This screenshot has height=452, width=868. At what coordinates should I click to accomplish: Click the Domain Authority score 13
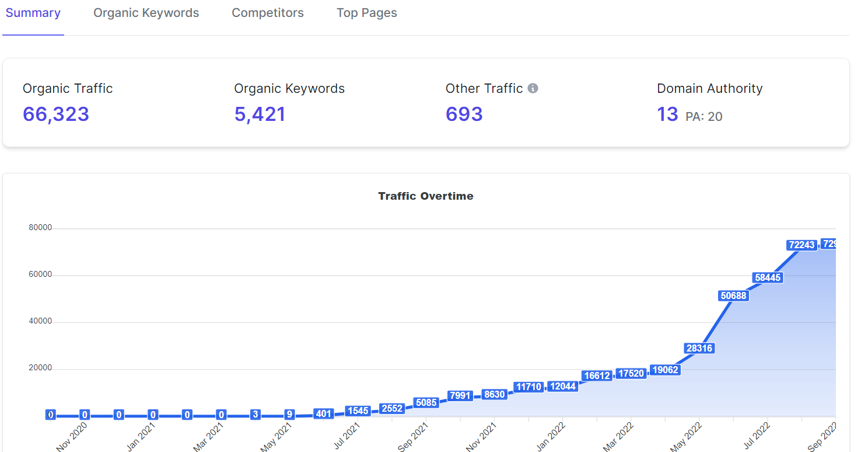[x=667, y=114]
